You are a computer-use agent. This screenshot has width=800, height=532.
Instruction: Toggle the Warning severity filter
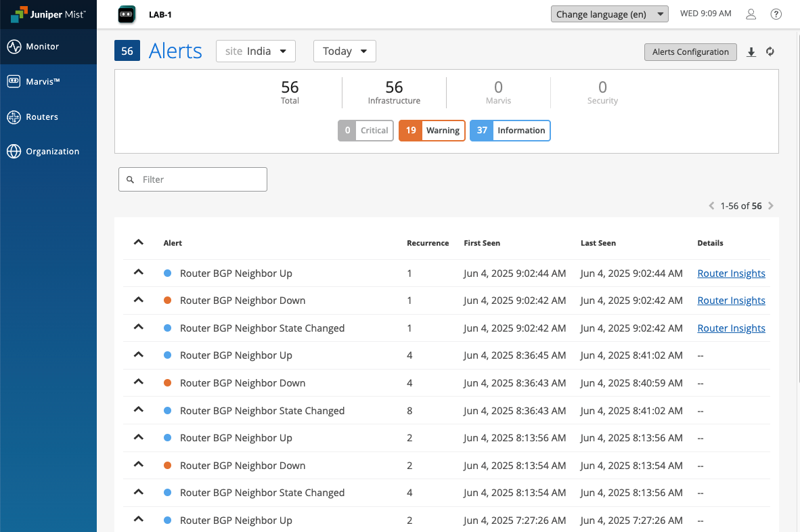432,131
